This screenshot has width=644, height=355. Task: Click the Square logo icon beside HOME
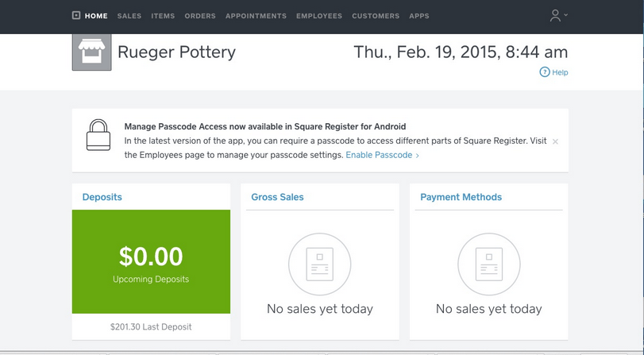click(x=76, y=16)
